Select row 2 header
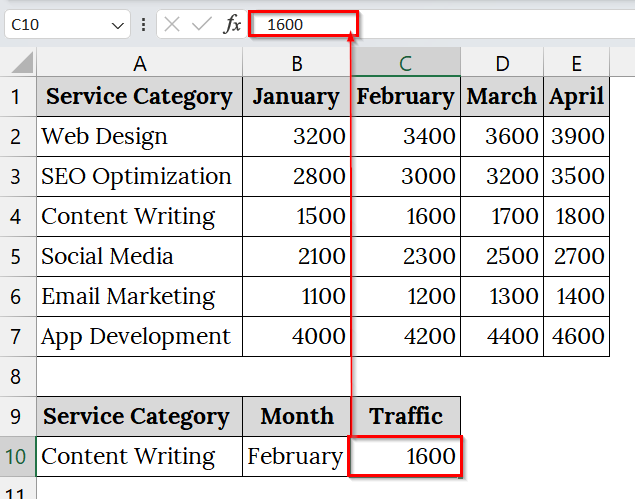Viewport: 635px width, 499px height. [x=18, y=136]
